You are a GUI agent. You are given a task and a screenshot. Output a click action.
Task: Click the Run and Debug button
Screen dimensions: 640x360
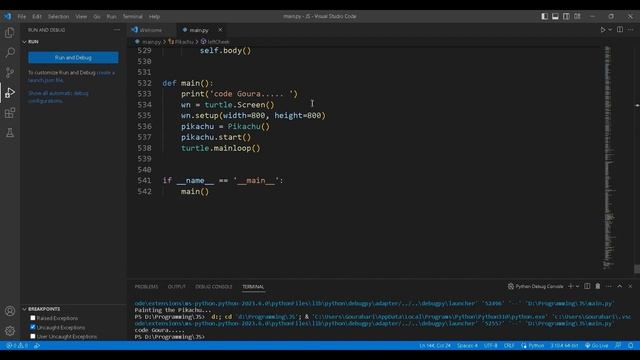point(73,58)
